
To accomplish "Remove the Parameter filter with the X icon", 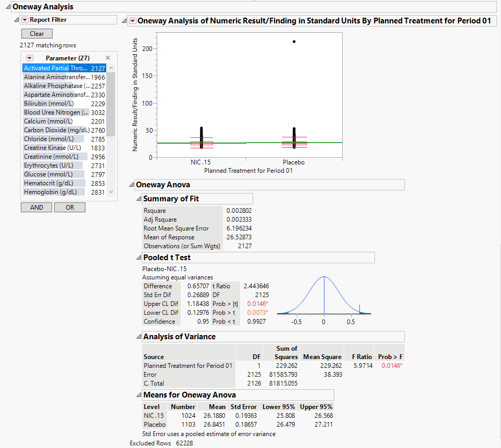I will click(108, 58).
